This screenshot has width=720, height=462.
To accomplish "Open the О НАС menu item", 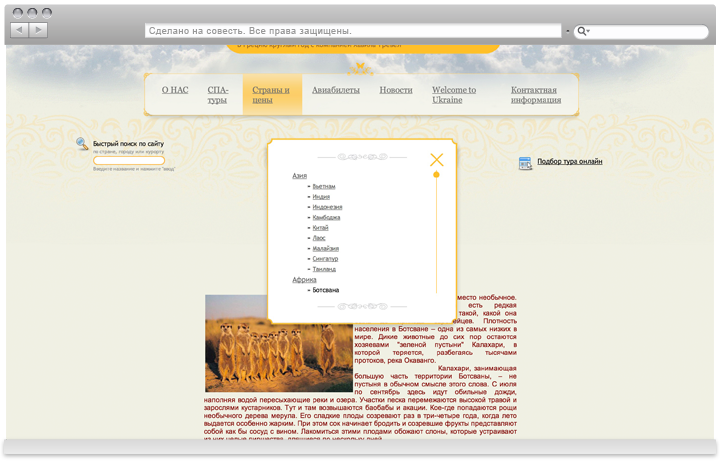I will click(175, 90).
